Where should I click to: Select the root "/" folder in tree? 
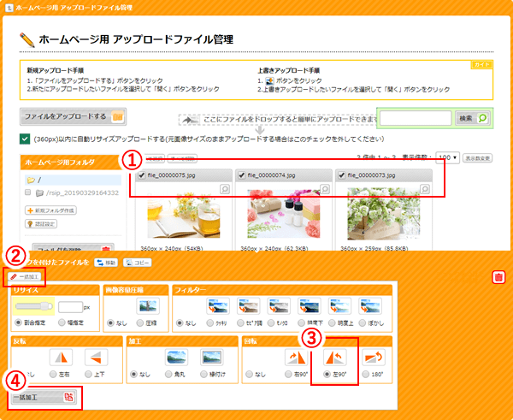click(38, 180)
